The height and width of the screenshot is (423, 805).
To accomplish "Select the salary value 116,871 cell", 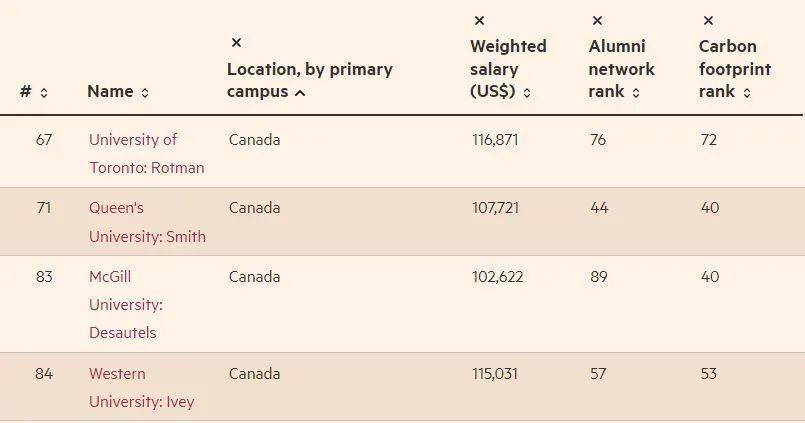I will pos(495,140).
